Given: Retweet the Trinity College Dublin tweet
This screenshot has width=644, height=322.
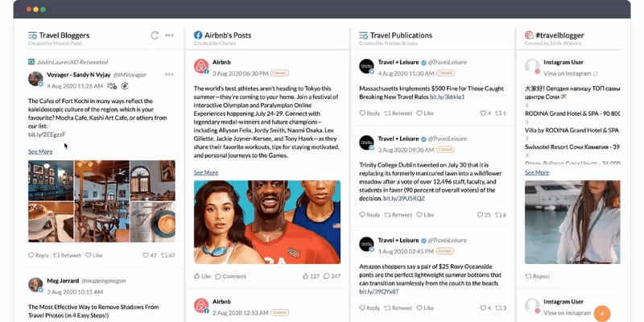Looking at the screenshot, I should 398,214.
